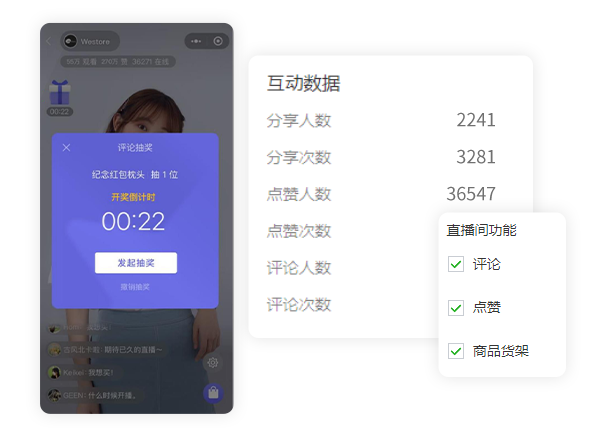Open the Westore profile avatar

click(x=71, y=41)
